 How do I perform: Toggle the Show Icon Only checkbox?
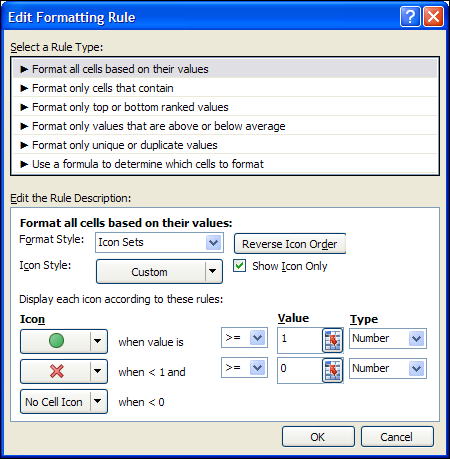(239, 266)
